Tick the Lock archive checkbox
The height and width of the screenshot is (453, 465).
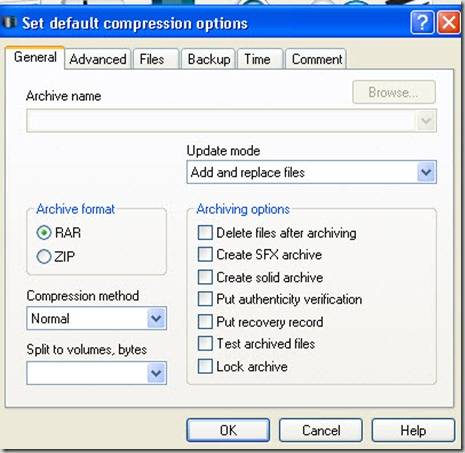[205, 366]
